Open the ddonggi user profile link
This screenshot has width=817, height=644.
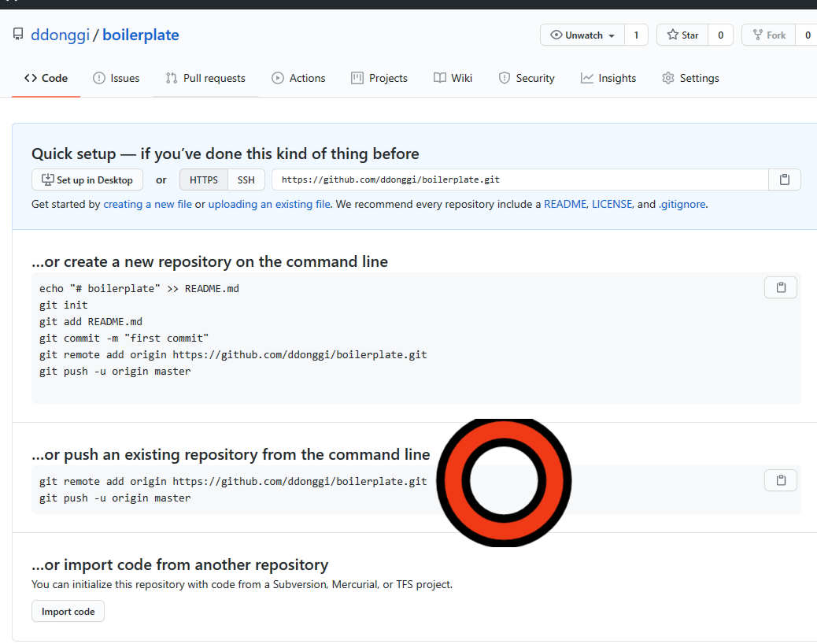point(60,35)
